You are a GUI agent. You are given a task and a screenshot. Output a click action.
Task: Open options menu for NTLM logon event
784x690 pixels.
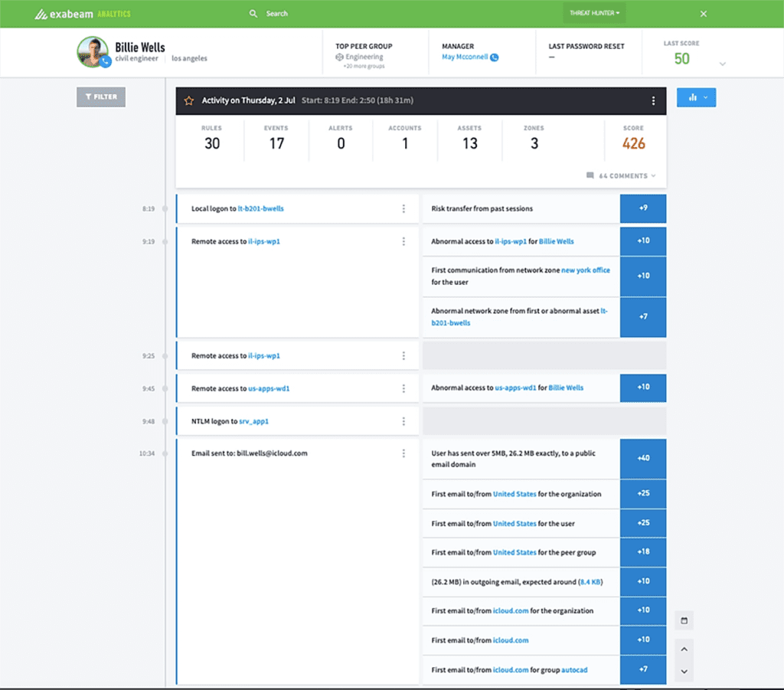coord(403,421)
